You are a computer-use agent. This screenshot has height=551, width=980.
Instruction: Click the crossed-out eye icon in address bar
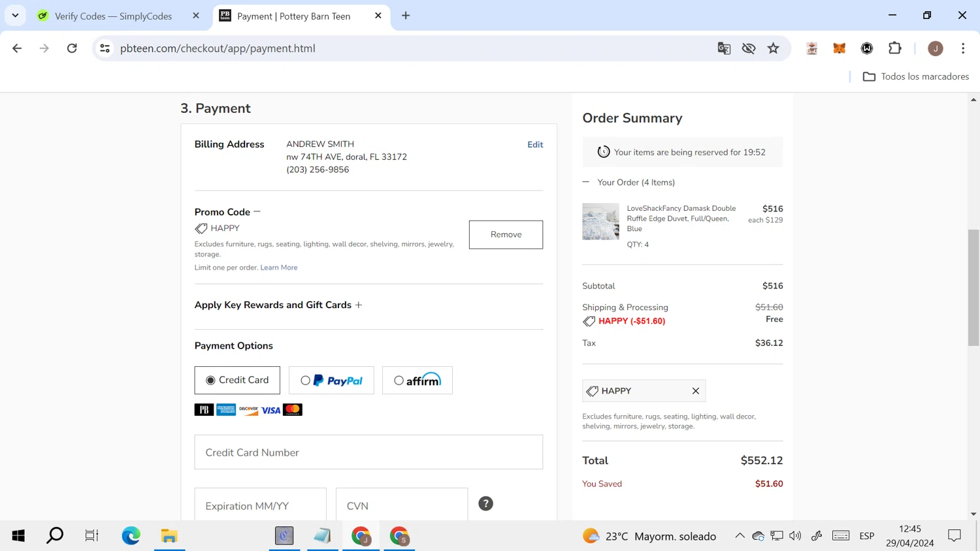pos(749,48)
